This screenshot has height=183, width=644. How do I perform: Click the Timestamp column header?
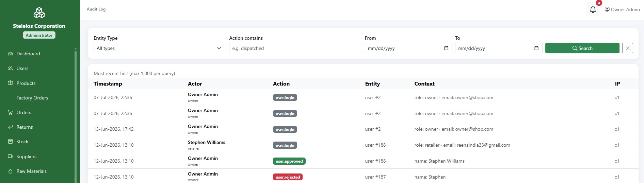pos(108,84)
